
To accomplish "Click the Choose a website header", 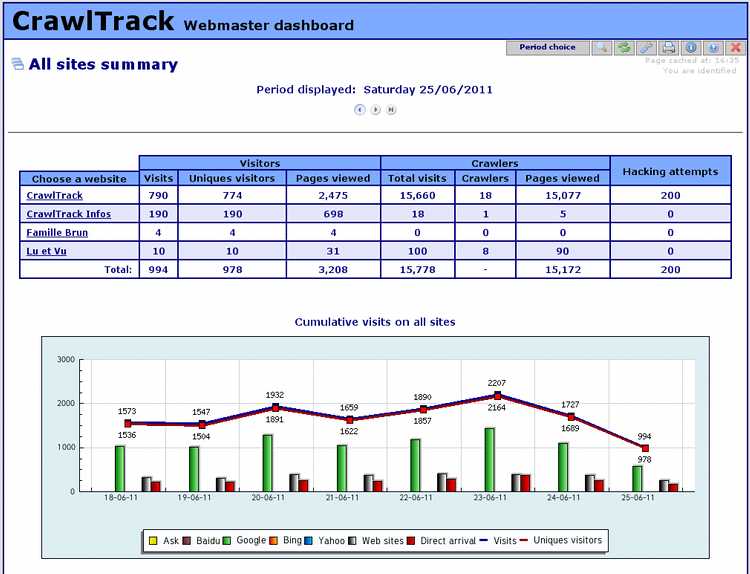I will click(79, 178).
